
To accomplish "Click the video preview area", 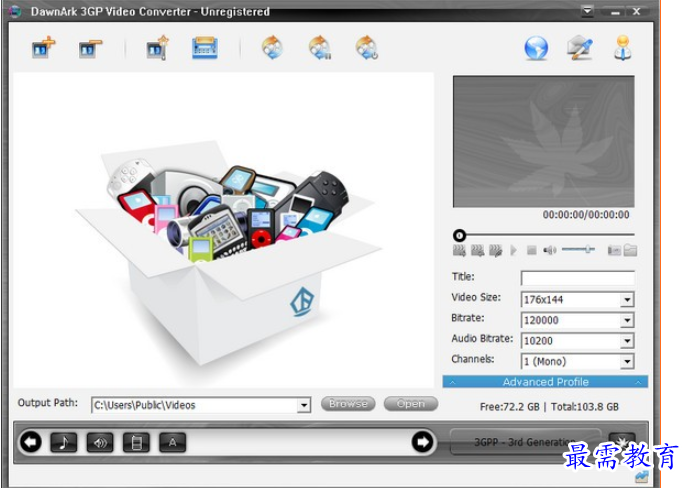I will pos(543,141).
